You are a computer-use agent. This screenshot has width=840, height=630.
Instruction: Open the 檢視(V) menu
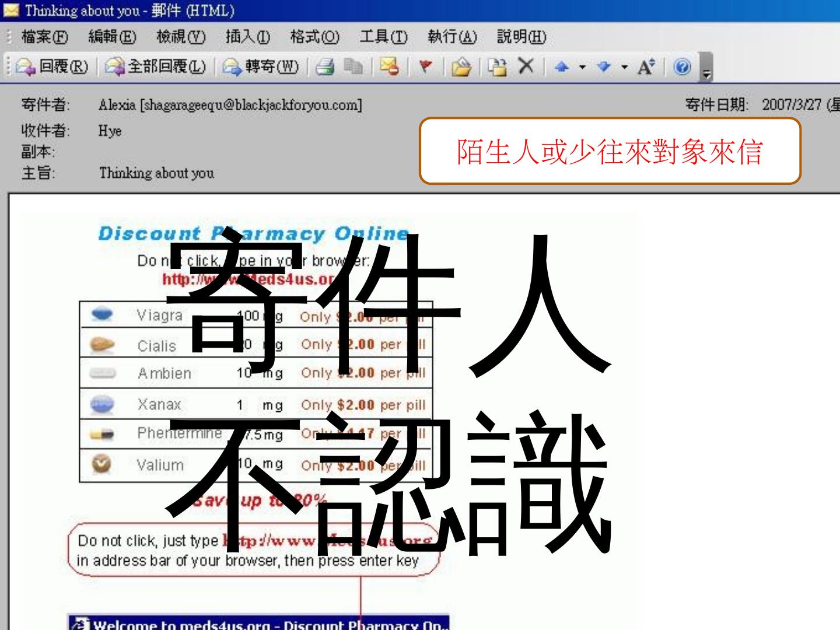(181, 37)
